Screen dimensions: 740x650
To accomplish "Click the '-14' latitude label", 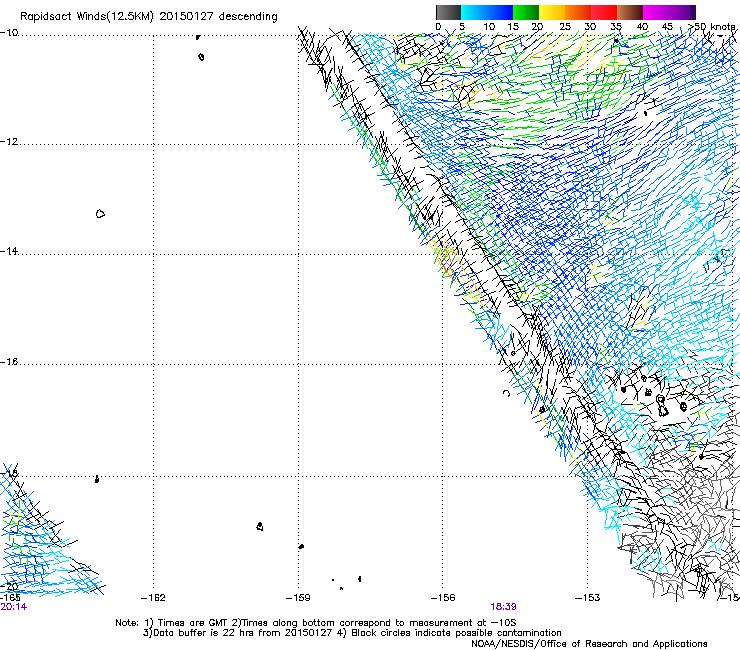I will (x=9, y=251).
